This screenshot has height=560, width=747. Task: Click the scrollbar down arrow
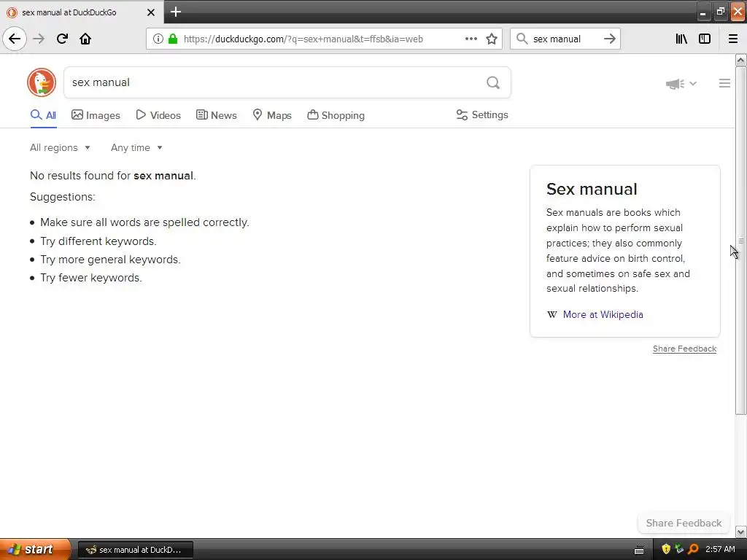740,532
